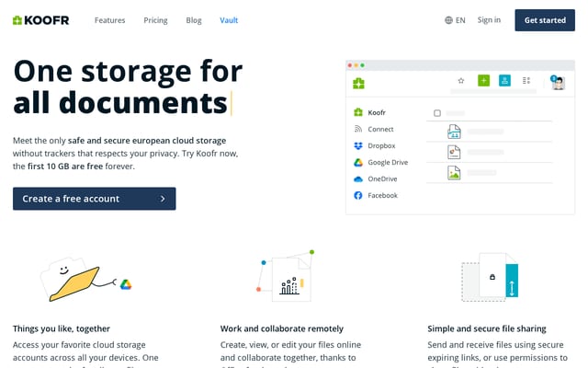
Task: Go to the Blog
Action: click(194, 20)
